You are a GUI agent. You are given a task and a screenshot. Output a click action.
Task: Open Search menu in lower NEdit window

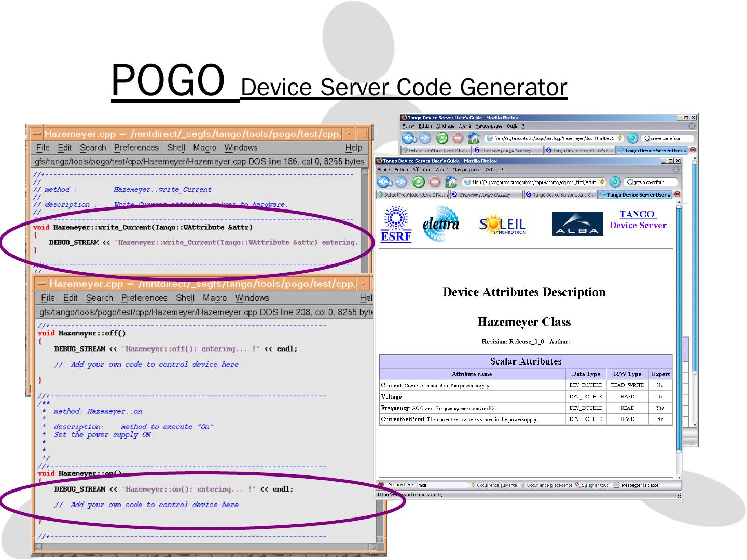[100, 298]
